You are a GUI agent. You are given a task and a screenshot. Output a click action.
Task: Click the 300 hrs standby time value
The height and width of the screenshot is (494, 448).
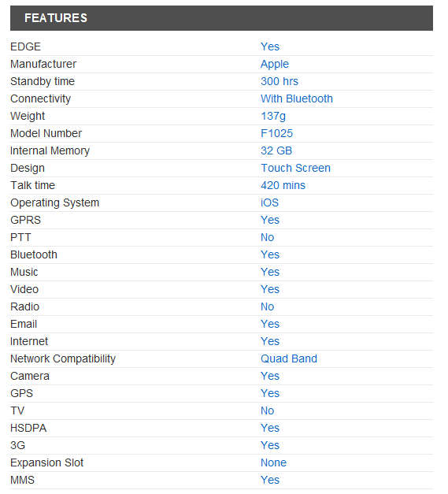(280, 81)
